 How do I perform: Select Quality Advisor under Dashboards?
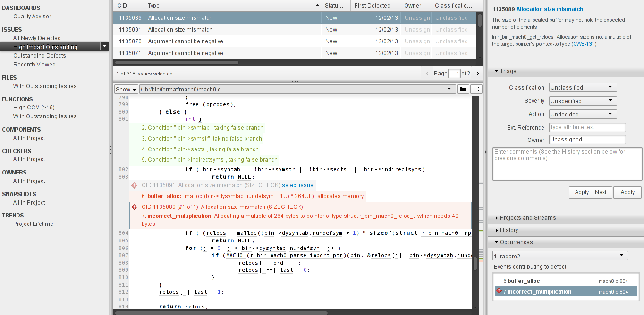(33, 17)
